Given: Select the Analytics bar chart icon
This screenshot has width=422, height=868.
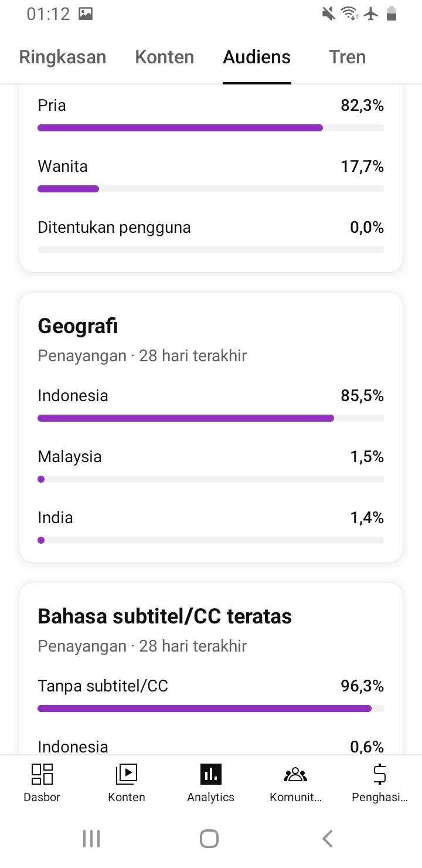Looking at the screenshot, I should tap(211, 775).
